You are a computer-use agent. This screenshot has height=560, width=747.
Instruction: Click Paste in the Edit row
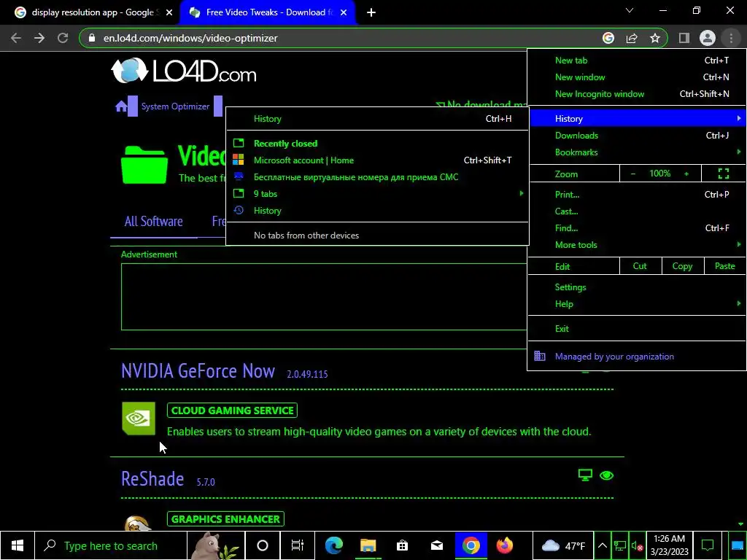(x=724, y=266)
